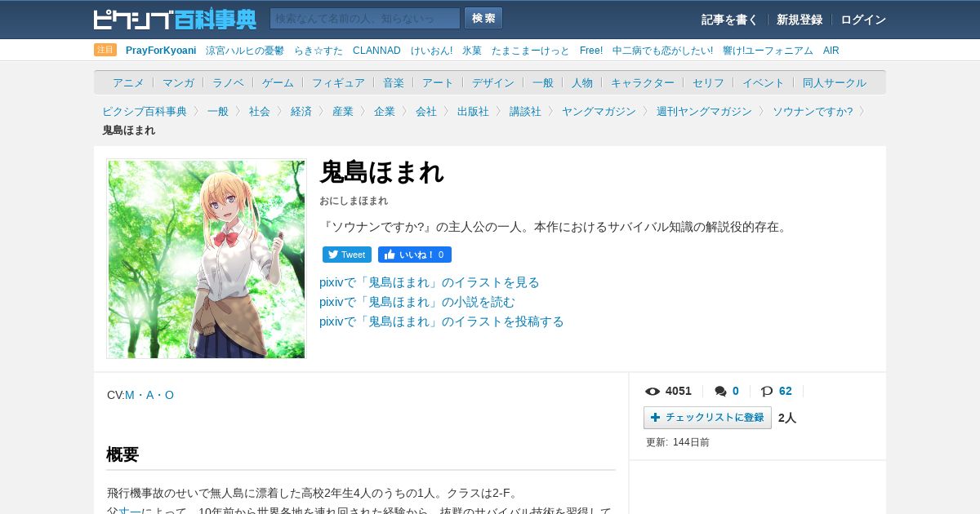Open 氷菓 trending tag
980x514 pixels.
tap(472, 51)
